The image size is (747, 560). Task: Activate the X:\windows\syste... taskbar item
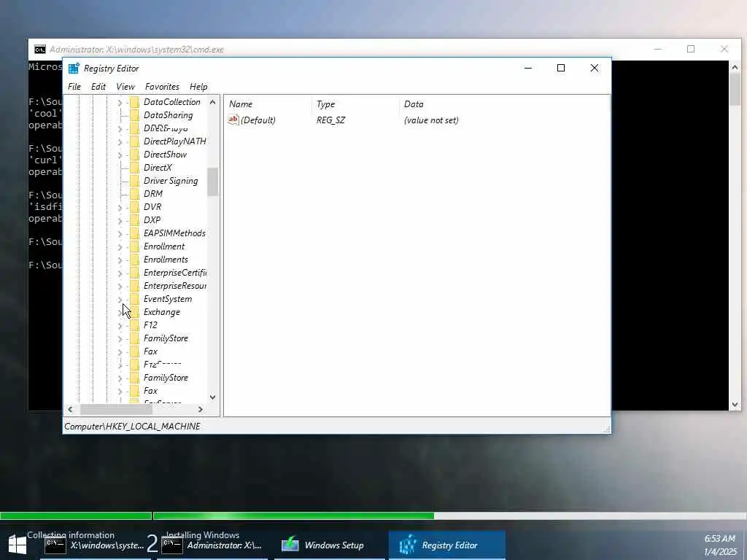coord(94,545)
